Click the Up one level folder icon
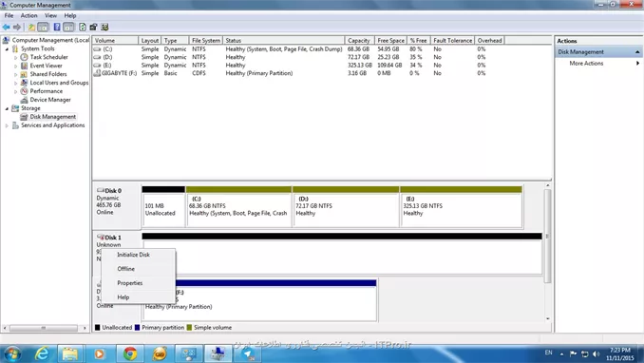Viewport: 644px width, 363px height. point(31,28)
